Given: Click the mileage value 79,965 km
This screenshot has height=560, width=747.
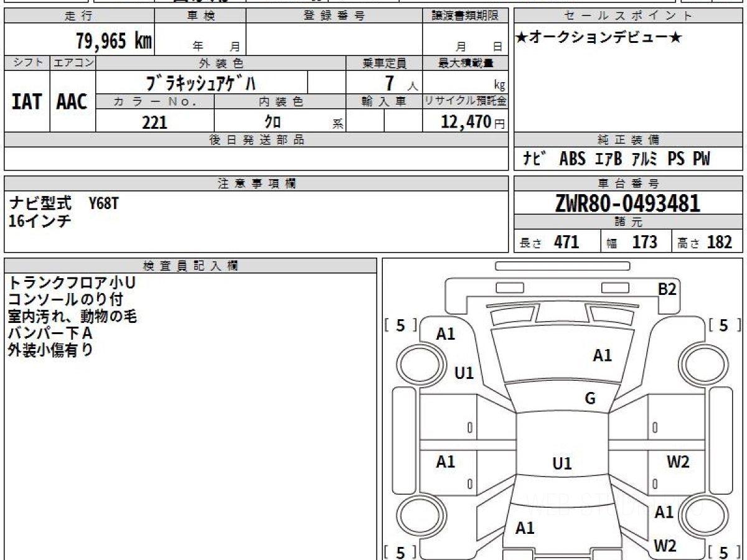Looking at the screenshot, I should click(114, 41).
